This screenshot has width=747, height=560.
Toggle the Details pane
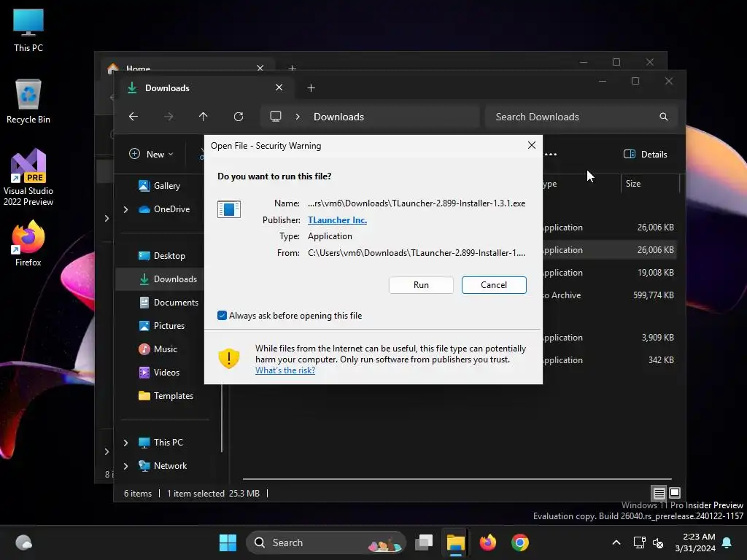point(646,155)
